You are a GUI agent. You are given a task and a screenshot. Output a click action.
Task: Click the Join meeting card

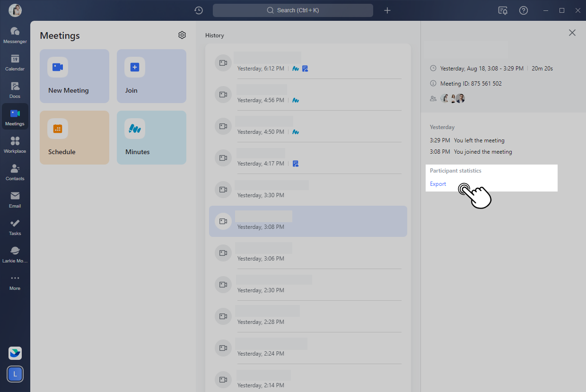151,76
